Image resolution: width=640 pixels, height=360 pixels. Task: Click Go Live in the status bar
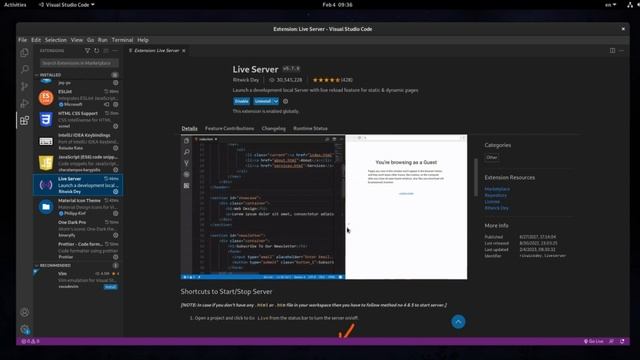click(x=594, y=341)
